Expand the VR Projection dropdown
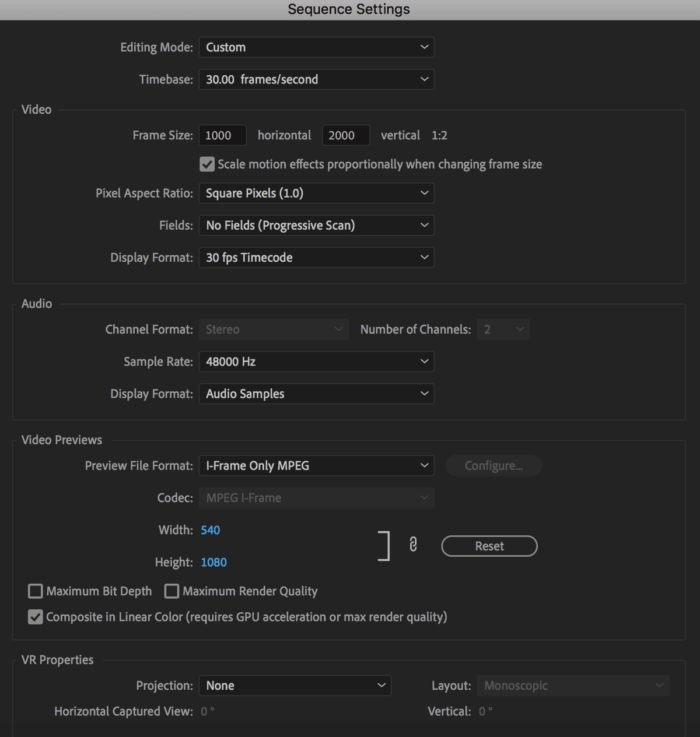Viewport: 700px width, 737px height. [295, 686]
